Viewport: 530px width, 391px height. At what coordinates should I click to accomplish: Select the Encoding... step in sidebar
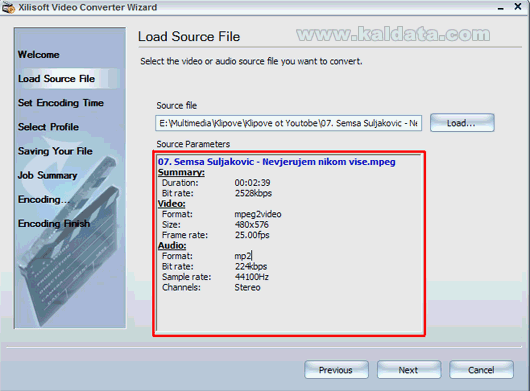click(43, 199)
